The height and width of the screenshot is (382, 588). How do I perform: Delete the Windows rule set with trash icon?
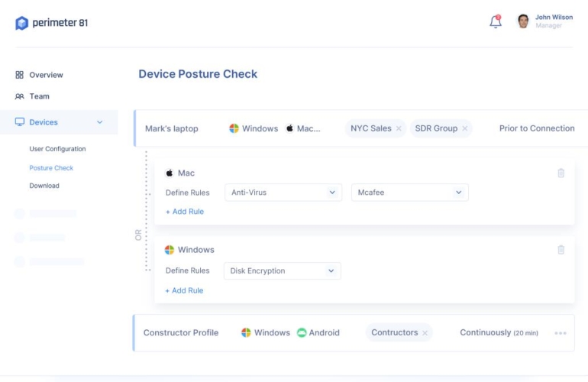tap(561, 250)
